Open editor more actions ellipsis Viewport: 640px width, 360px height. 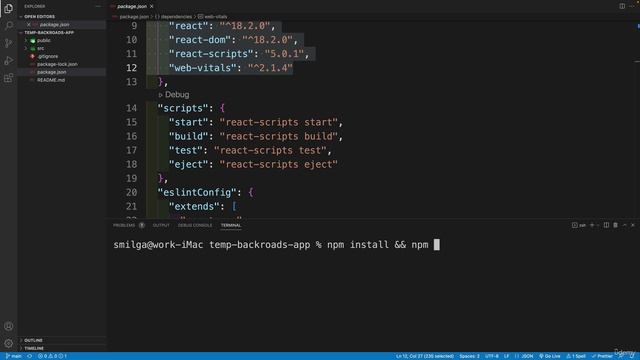631,6
